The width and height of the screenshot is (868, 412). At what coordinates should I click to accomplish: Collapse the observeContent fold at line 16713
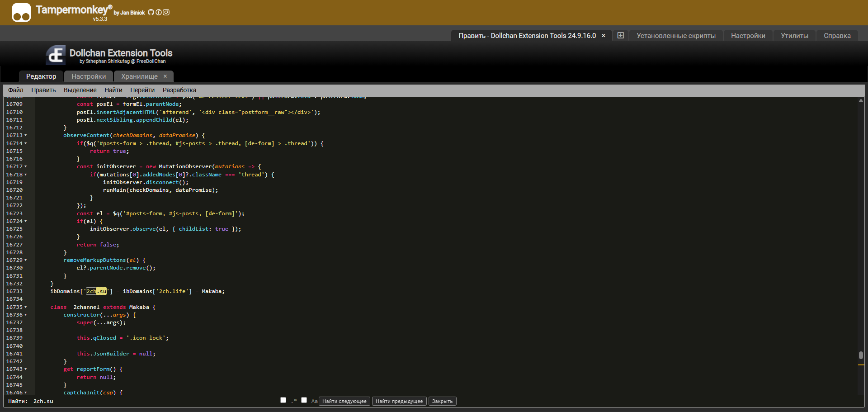[x=26, y=136]
